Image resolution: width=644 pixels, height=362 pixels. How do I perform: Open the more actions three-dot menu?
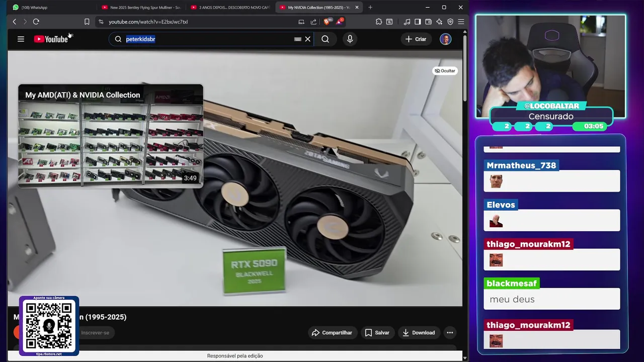[450, 332]
